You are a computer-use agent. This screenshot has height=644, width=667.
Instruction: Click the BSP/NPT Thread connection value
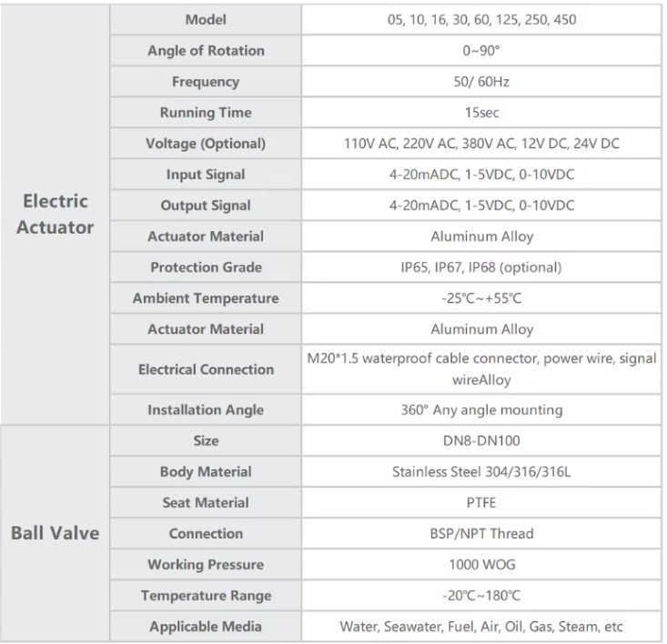[x=481, y=534]
